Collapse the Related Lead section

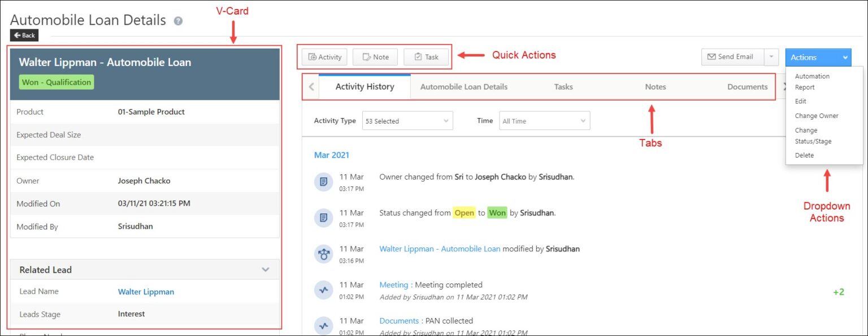265,270
